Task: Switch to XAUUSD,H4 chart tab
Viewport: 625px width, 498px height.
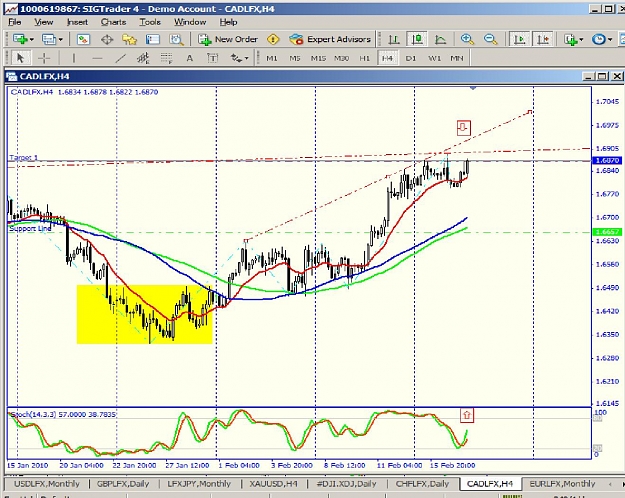Action: (x=273, y=484)
